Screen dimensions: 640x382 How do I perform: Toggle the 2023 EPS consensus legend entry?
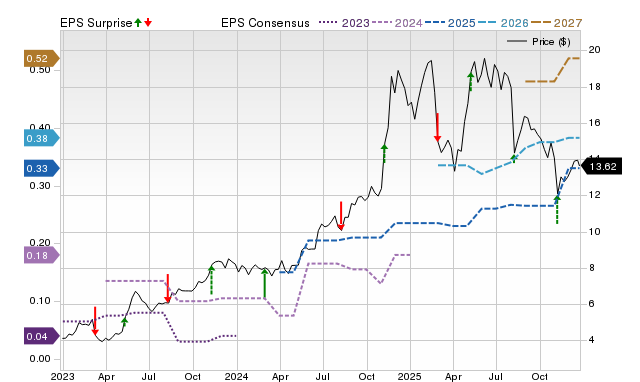(x=344, y=23)
